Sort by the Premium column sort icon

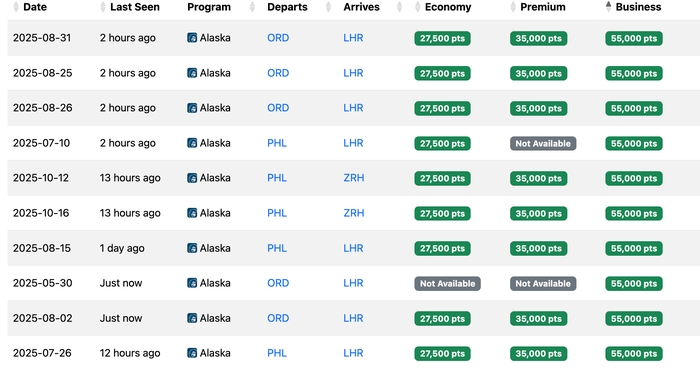click(513, 7)
